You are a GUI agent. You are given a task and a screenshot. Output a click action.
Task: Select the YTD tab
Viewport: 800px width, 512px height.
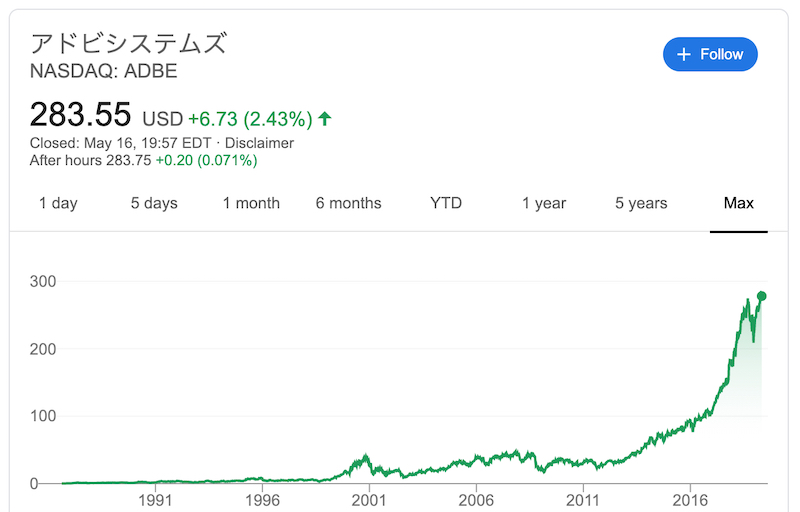(446, 203)
